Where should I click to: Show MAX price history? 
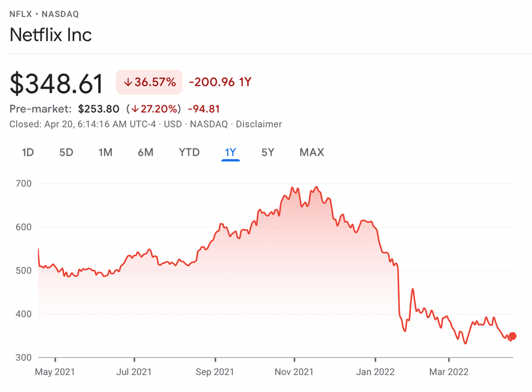pos(311,152)
